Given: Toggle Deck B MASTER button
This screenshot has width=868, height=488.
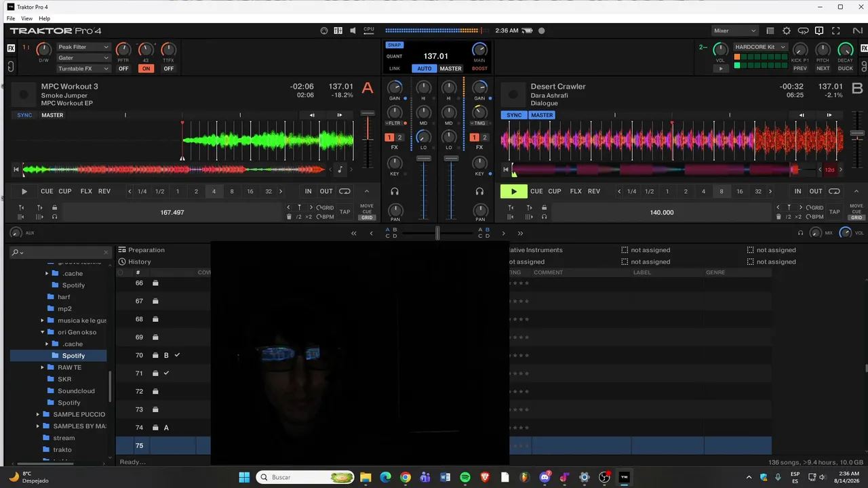Looking at the screenshot, I should coord(542,115).
